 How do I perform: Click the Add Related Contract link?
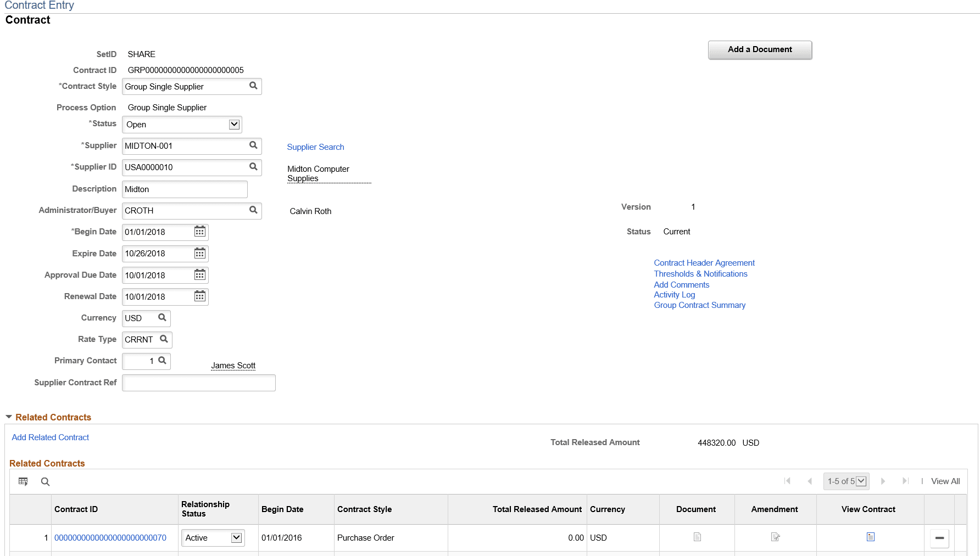(x=50, y=437)
